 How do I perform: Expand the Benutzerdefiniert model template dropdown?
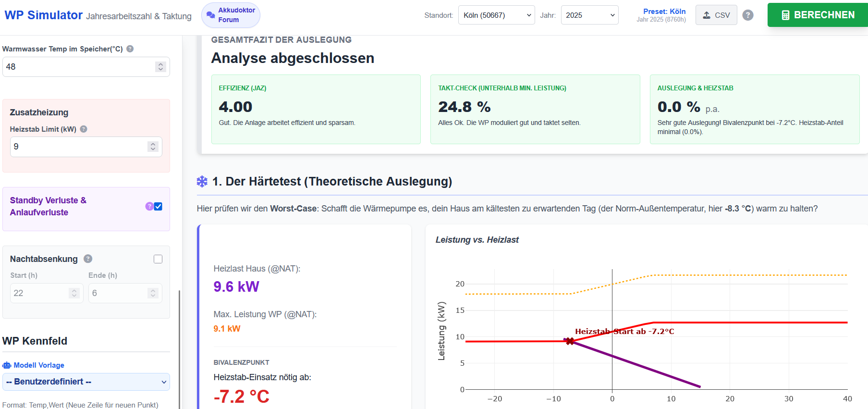(x=86, y=382)
